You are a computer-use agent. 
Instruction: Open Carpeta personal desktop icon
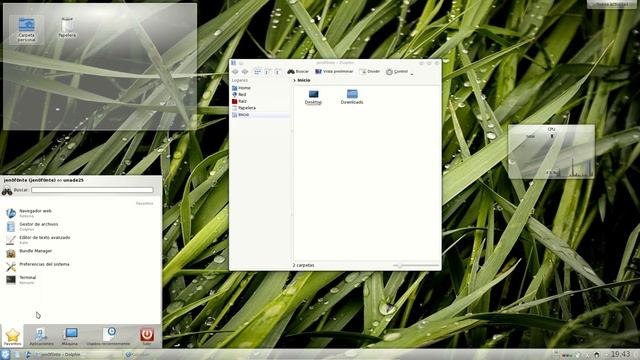(x=27, y=29)
